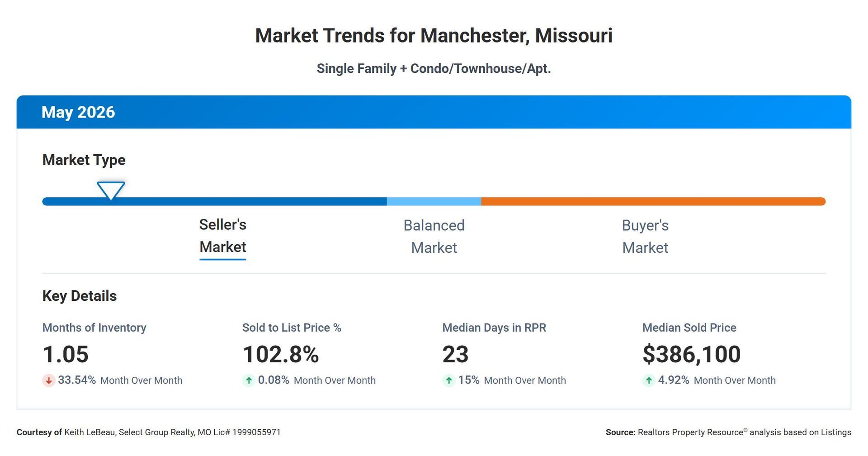Click the Market Trends for Manchester title
Image resolution: width=868 pixels, height=456 pixels.
click(434, 36)
